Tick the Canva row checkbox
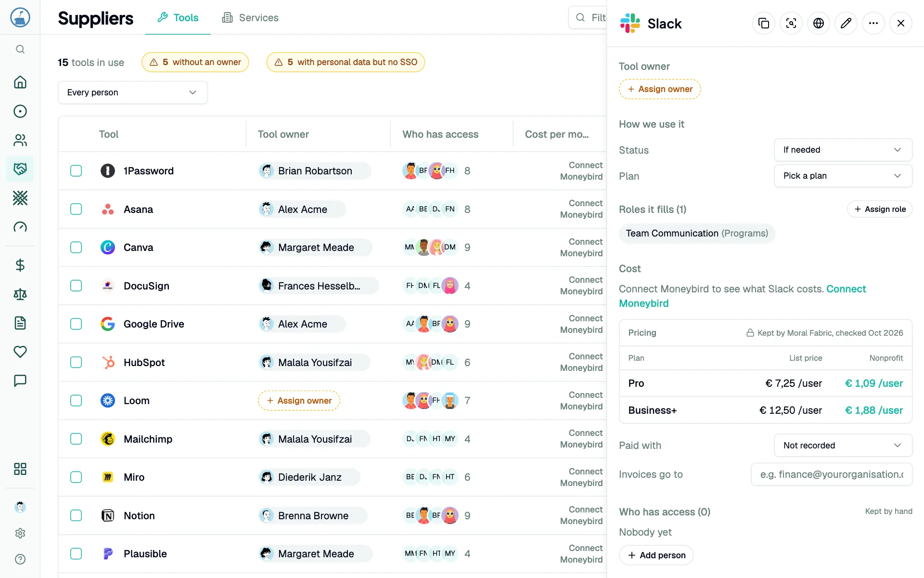This screenshot has width=924, height=578. (x=76, y=248)
